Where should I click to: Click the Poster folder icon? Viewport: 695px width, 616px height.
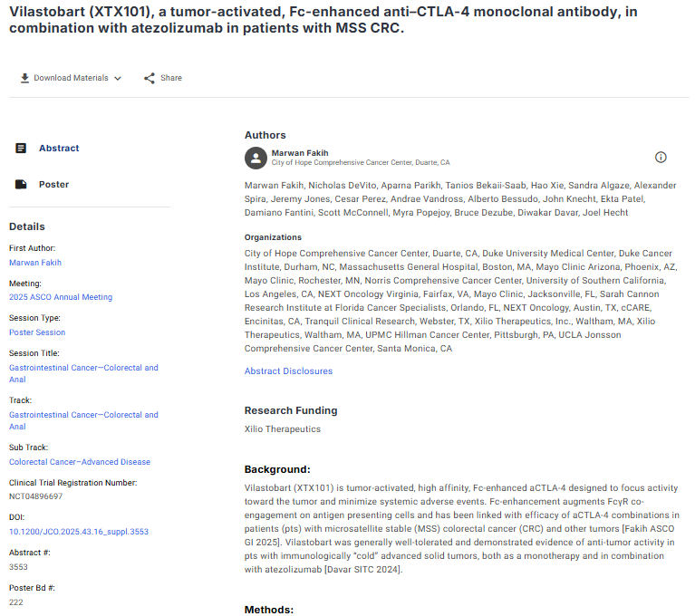click(21, 184)
